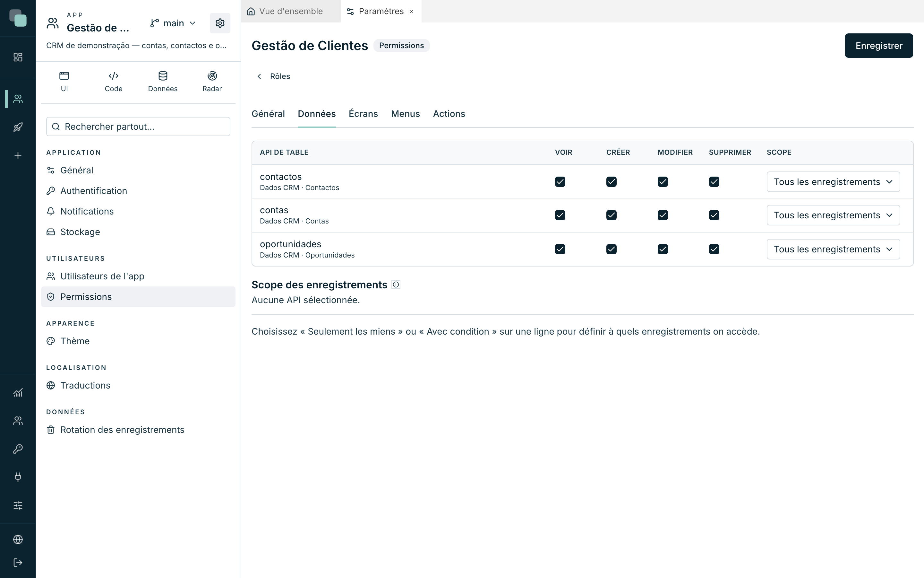The image size is (924, 578).
Task: Toggle Supprimer checkbox for contas
Action: point(714,215)
